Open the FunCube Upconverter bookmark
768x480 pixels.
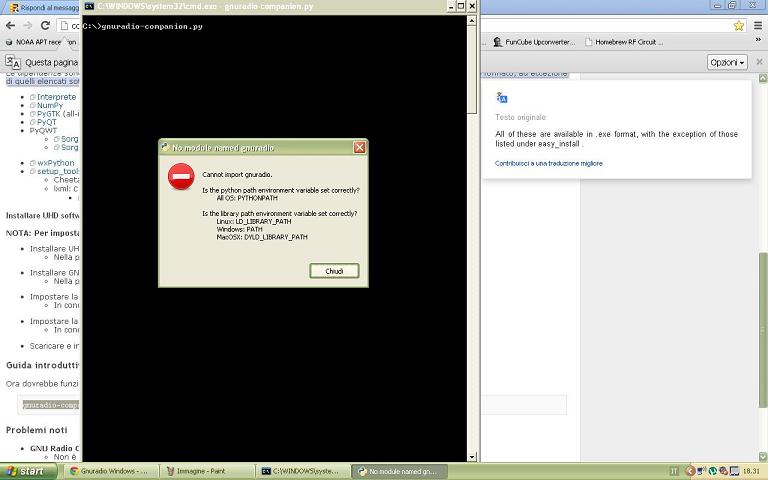coord(533,42)
